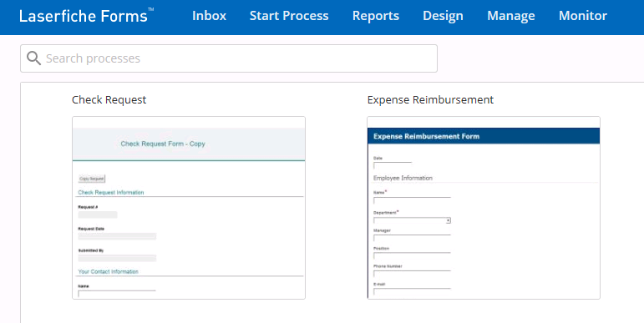Click the Laserfiche Forms logo

tap(86, 16)
